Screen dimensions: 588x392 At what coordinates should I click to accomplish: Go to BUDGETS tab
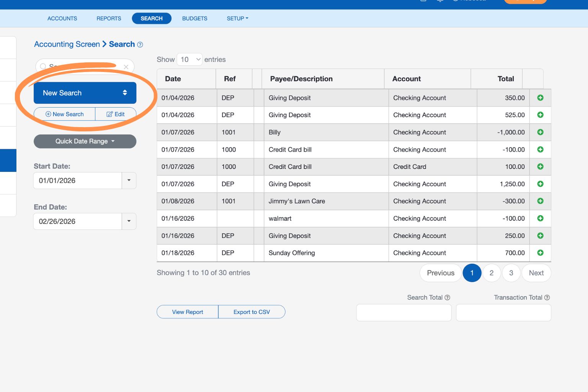[194, 18]
